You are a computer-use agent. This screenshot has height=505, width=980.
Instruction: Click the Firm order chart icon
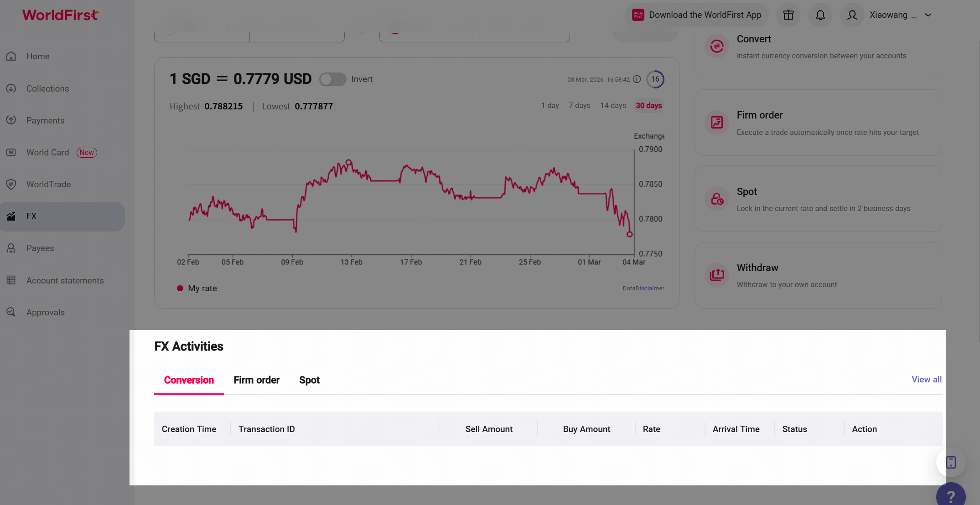pos(716,122)
